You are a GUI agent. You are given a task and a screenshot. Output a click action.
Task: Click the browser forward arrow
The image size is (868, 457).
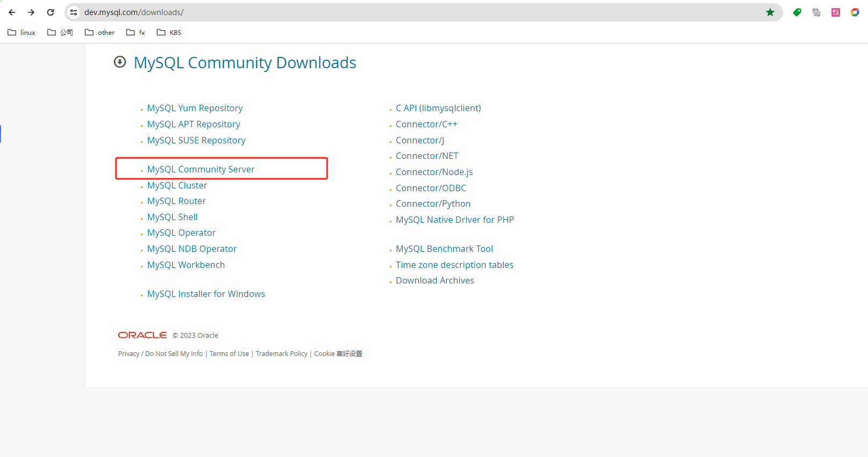point(31,12)
